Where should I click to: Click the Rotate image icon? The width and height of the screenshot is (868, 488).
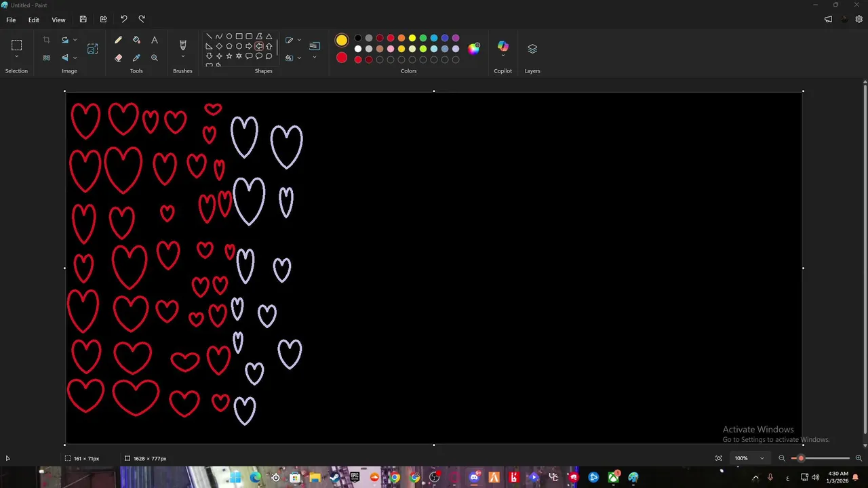coord(65,41)
